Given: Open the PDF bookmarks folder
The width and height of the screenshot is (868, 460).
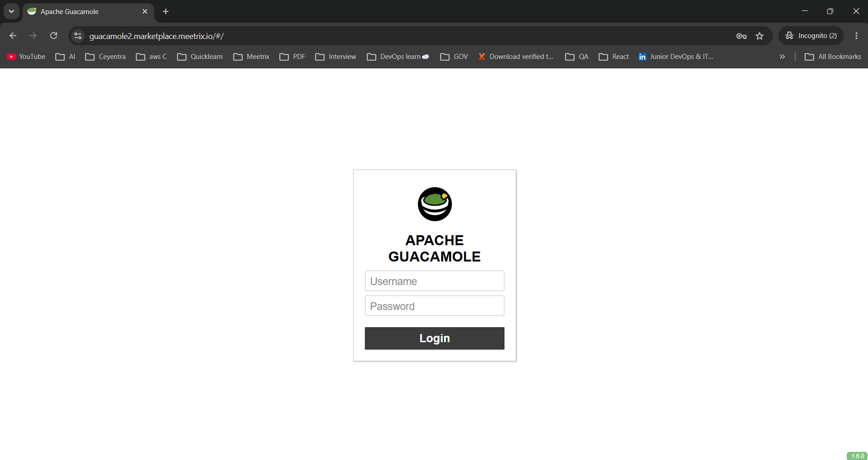Looking at the screenshot, I should point(293,57).
